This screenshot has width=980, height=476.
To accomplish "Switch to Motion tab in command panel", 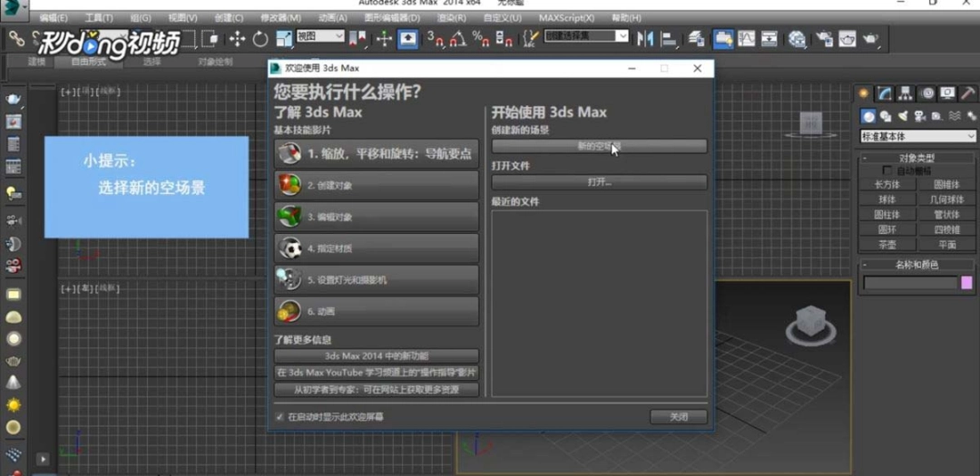I will pyautogui.click(x=927, y=93).
